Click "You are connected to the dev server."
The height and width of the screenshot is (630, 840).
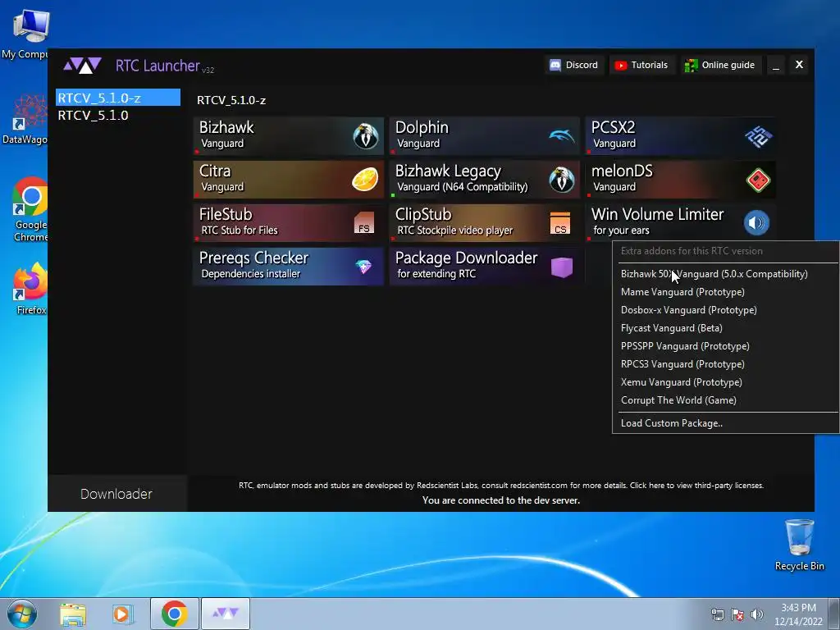pyautogui.click(x=501, y=500)
